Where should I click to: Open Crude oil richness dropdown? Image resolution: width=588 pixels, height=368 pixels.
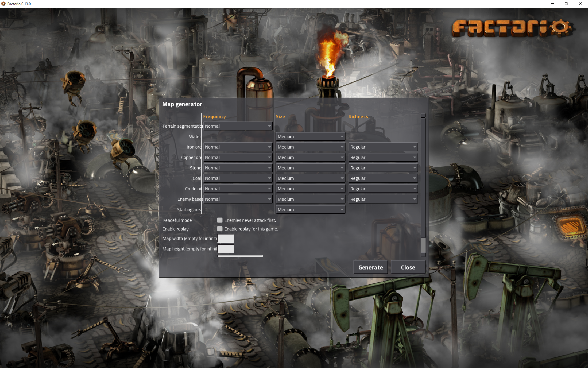pyautogui.click(x=383, y=189)
